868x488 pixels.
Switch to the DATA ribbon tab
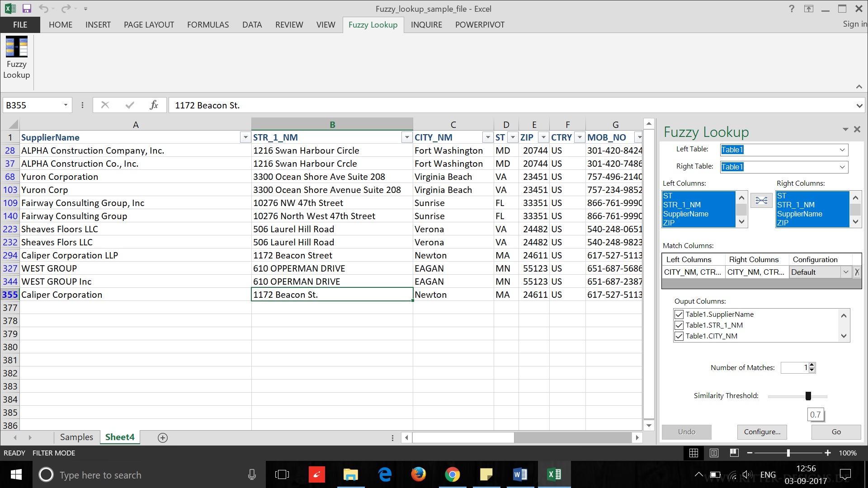pos(252,25)
